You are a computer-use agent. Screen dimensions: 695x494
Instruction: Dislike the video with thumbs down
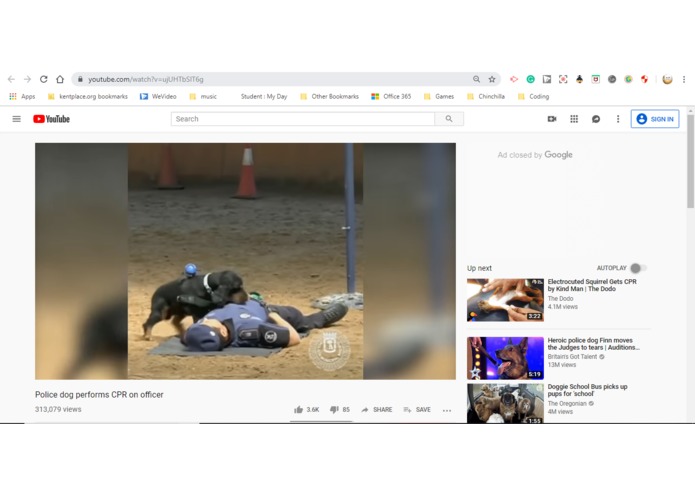pyautogui.click(x=340, y=410)
